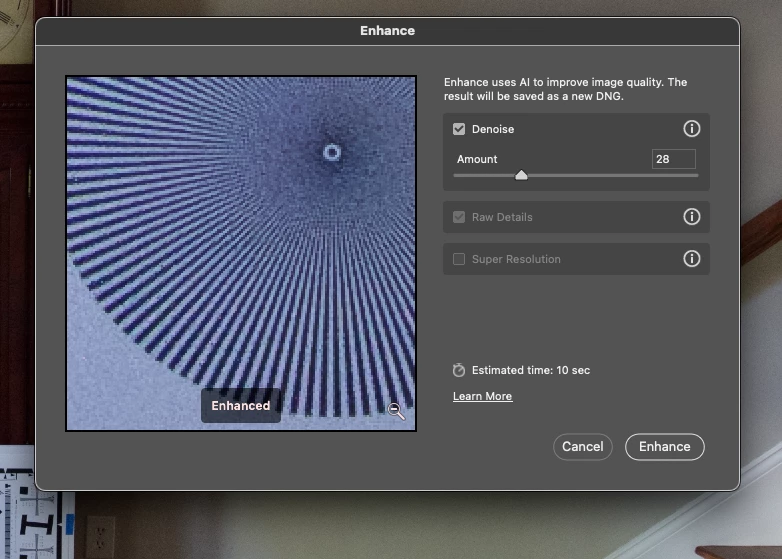The image size is (782, 559).
Task: Click the Enhance dialog title
Action: (388, 30)
